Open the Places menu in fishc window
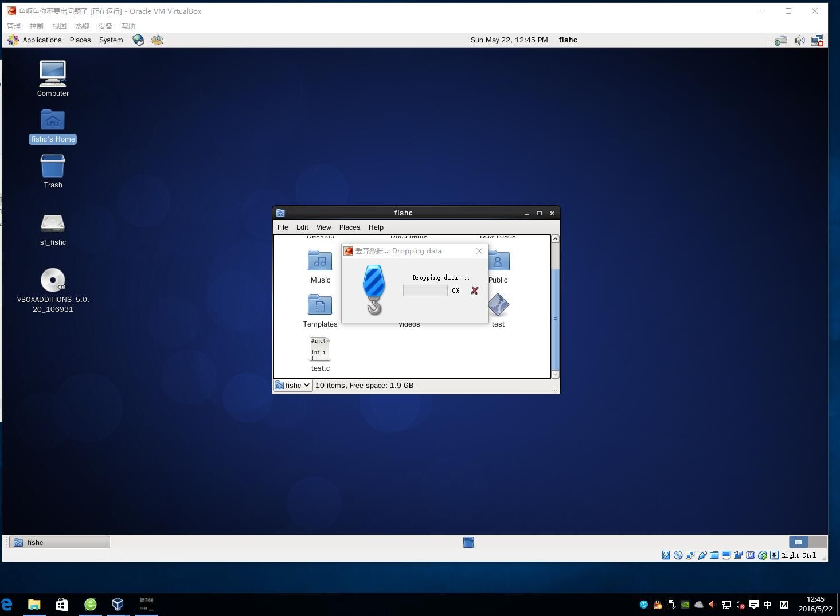The width and height of the screenshot is (840, 616). pos(350,227)
